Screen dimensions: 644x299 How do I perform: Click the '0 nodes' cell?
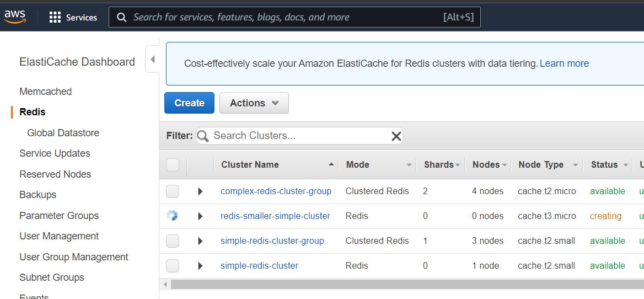[487, 216]
